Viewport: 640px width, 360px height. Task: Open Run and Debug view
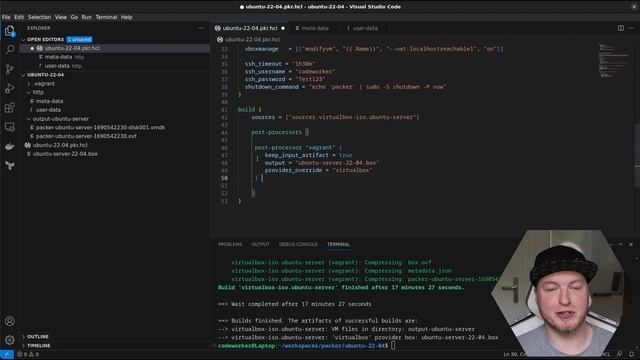pyautogui.click(x=9, y=88)
